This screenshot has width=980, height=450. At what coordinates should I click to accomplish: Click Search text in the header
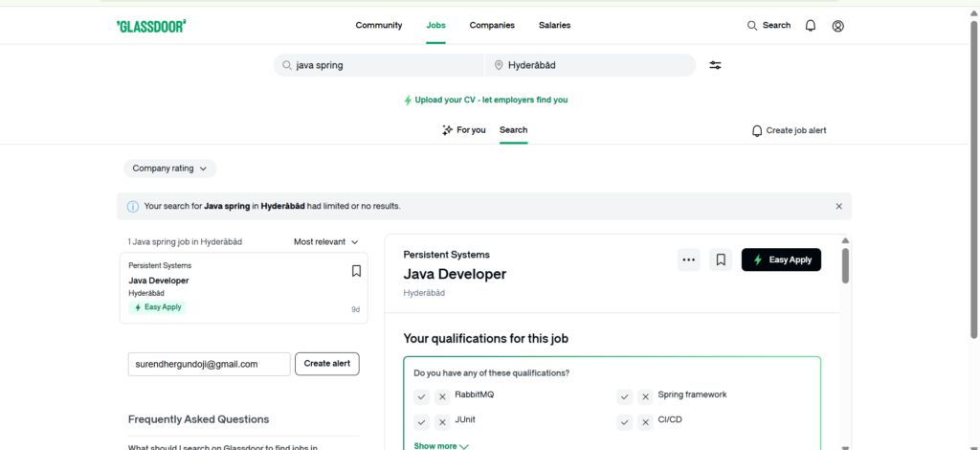776,26
